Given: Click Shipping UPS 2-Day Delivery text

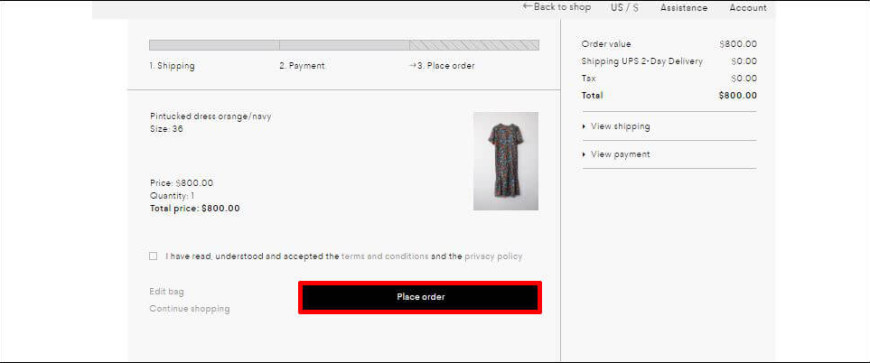Looking at the screenshot, I should pyautogui.click(x=642, y=61).
